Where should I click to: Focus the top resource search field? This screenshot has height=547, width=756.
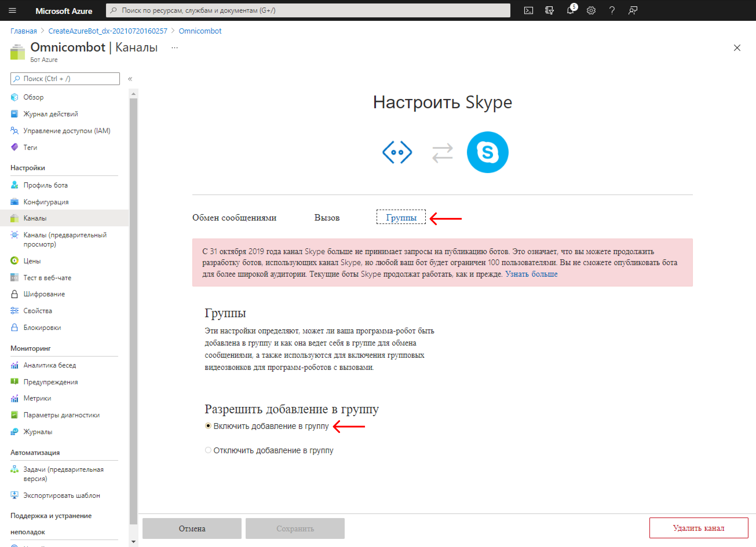(308, 10)
